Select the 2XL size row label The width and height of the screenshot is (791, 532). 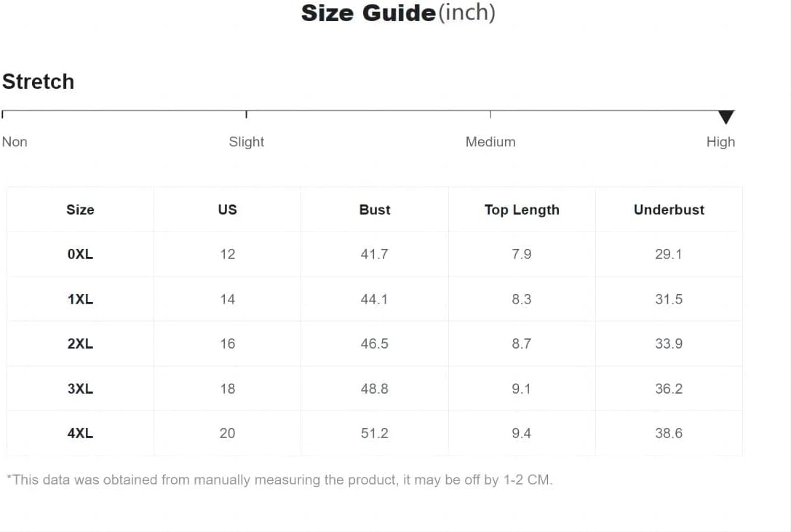pos(80,344)
